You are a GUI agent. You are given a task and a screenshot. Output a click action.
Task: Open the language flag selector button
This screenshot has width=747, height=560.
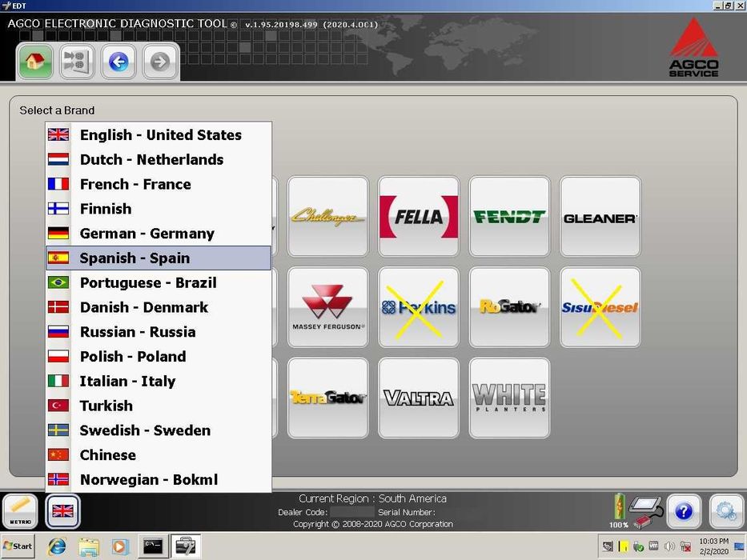point(62,511)
